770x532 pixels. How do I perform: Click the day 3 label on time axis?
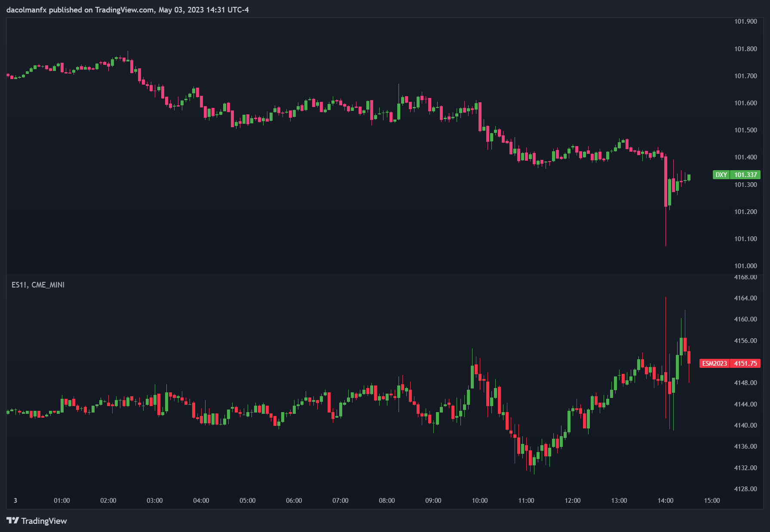pos(15,501)
